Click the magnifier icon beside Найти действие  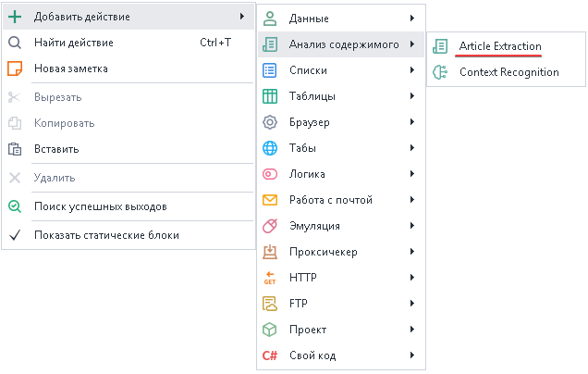[x=15, y=43]
